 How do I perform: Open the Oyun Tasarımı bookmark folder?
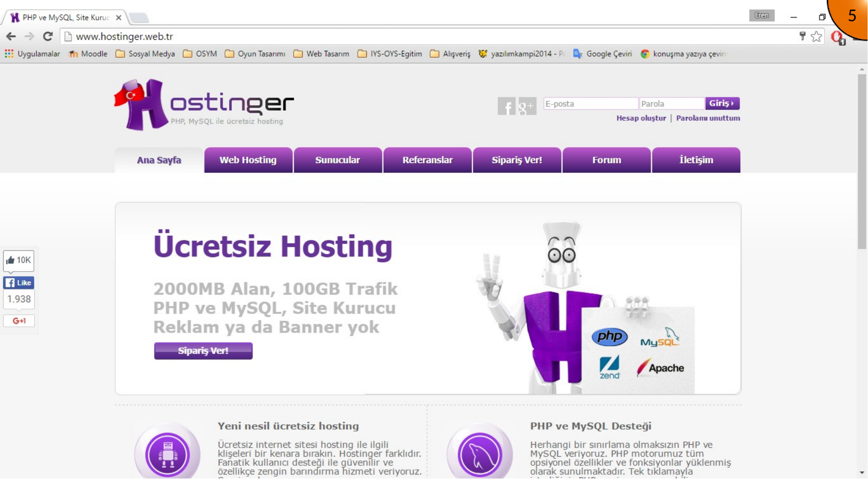coord(255,54)
